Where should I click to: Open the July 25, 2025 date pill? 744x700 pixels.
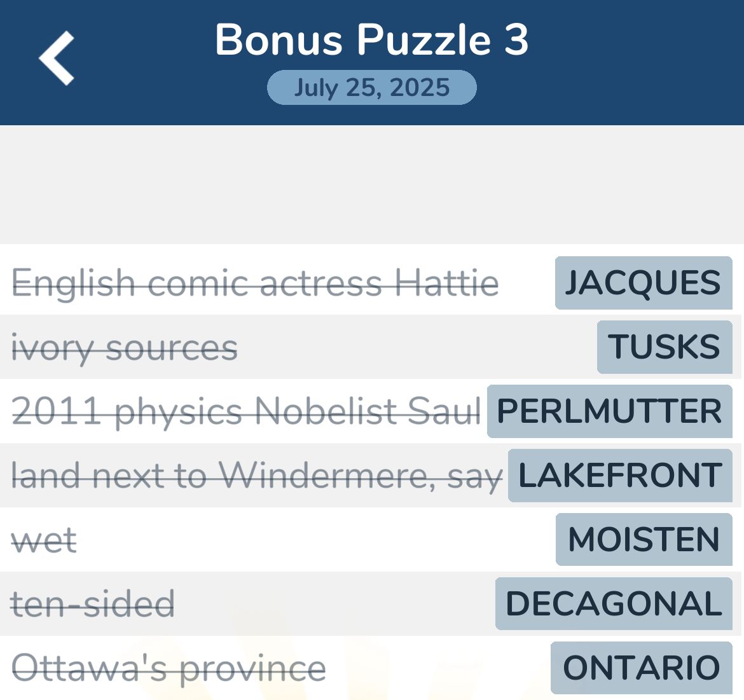point(371,87)
